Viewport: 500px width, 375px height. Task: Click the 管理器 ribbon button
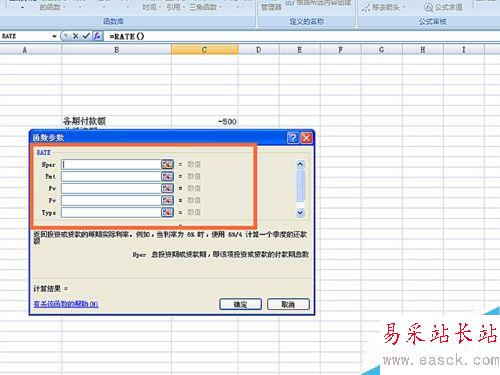271,7
